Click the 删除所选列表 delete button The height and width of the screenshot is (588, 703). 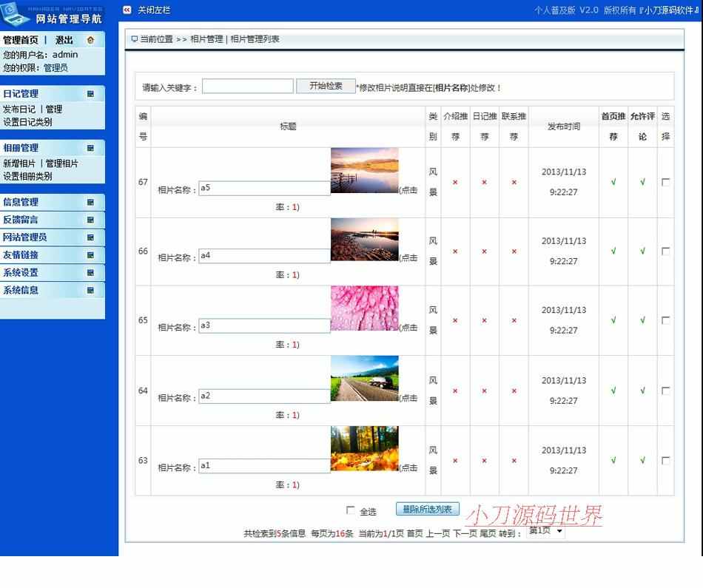[x=427, y=509]
